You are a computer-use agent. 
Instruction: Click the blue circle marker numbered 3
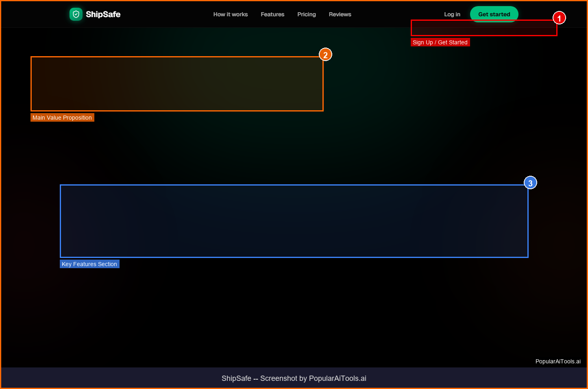pyautogui.click(x=530, y=183)
